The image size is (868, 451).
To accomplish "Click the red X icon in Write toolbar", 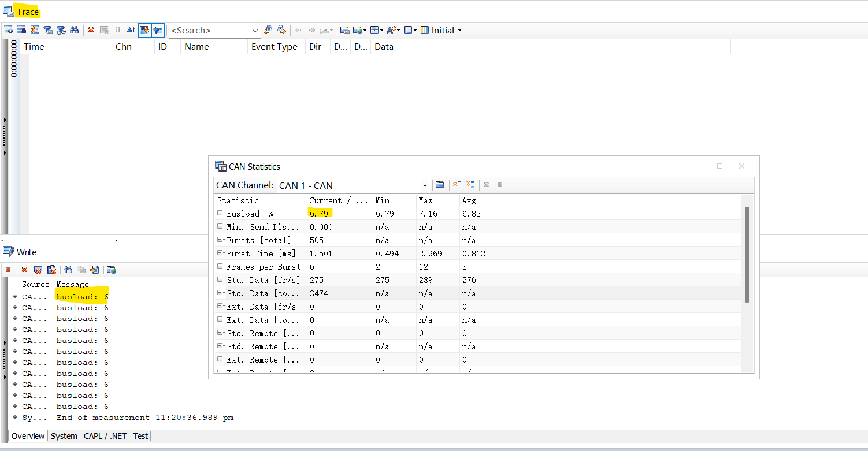I will (x=24, y=270).
